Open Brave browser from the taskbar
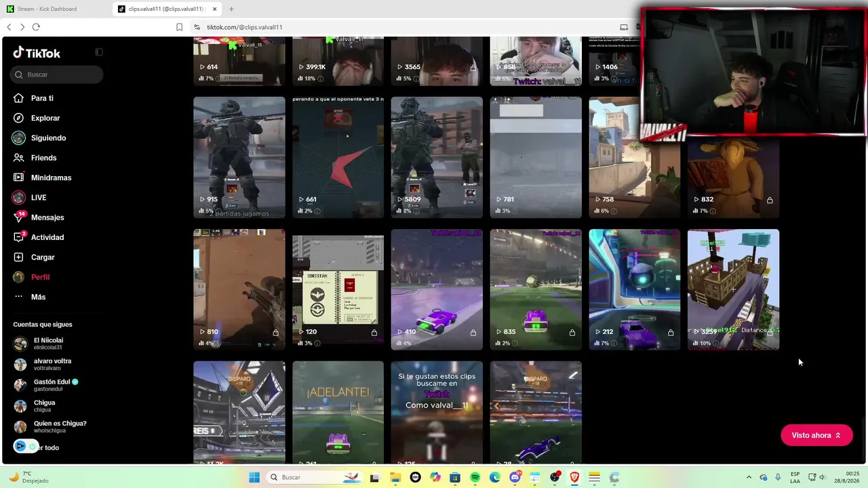Image resolution: width=868 pixels, height=488 pixels. coord(574,477)
